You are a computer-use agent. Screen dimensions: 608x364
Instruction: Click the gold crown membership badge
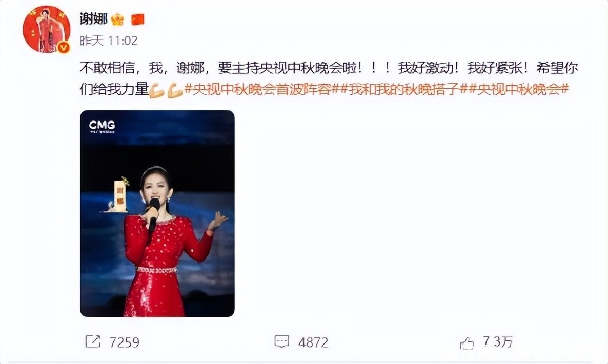click(117, 19)
